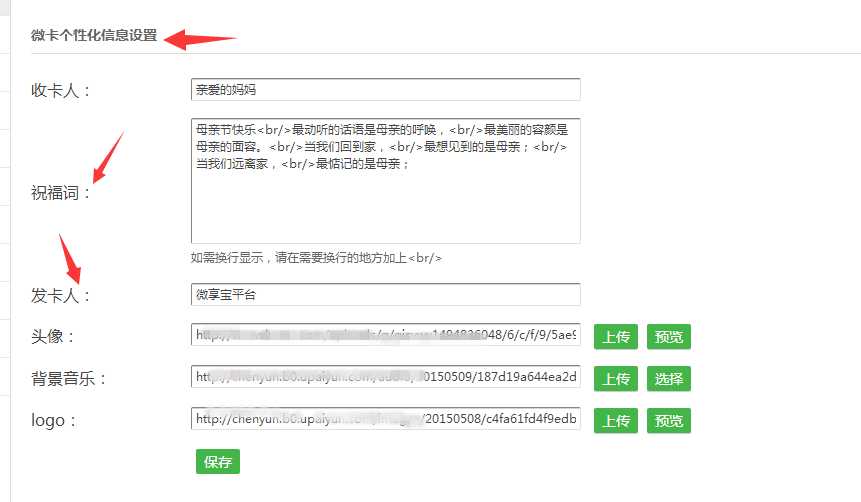Image resolution: width=861 pixels, height=502 pixels.
Task: Click the 微卡个性化信息设置 heading
Action: (x=94, y=35)
